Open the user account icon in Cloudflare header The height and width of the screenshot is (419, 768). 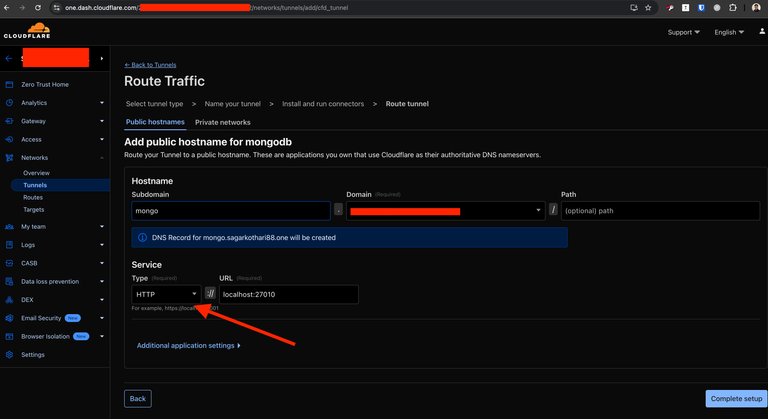tap(762, 31)
